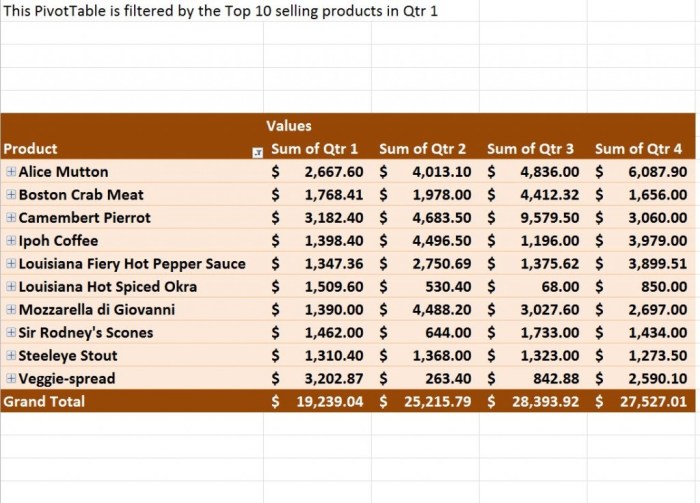Expand the Sir Rodney's Scones row

click(11, 333)
